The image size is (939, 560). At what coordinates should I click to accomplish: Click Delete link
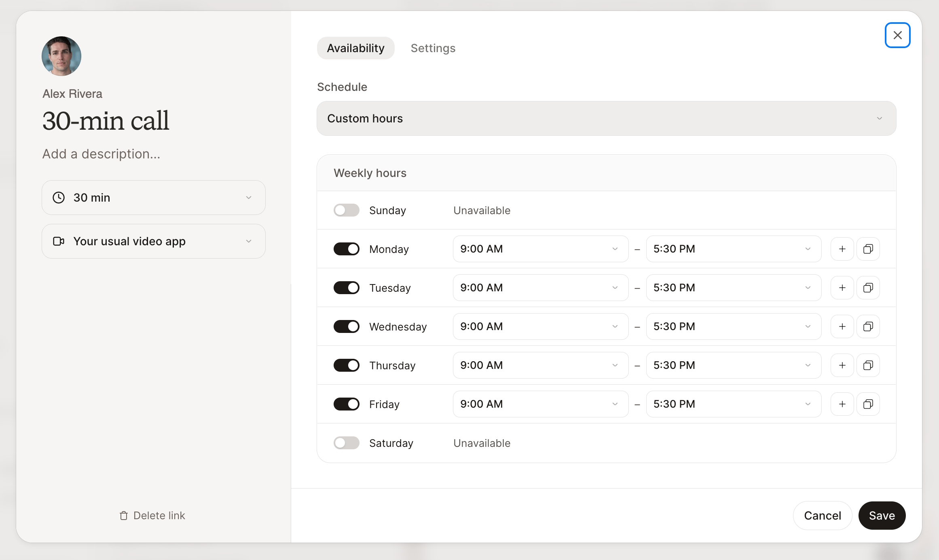(152, 516)
